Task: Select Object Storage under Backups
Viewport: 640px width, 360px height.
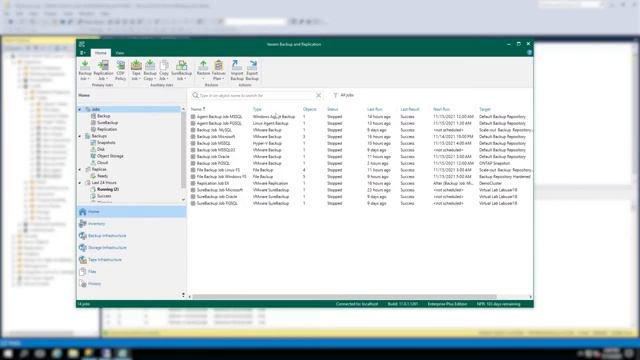Action: 110,156
